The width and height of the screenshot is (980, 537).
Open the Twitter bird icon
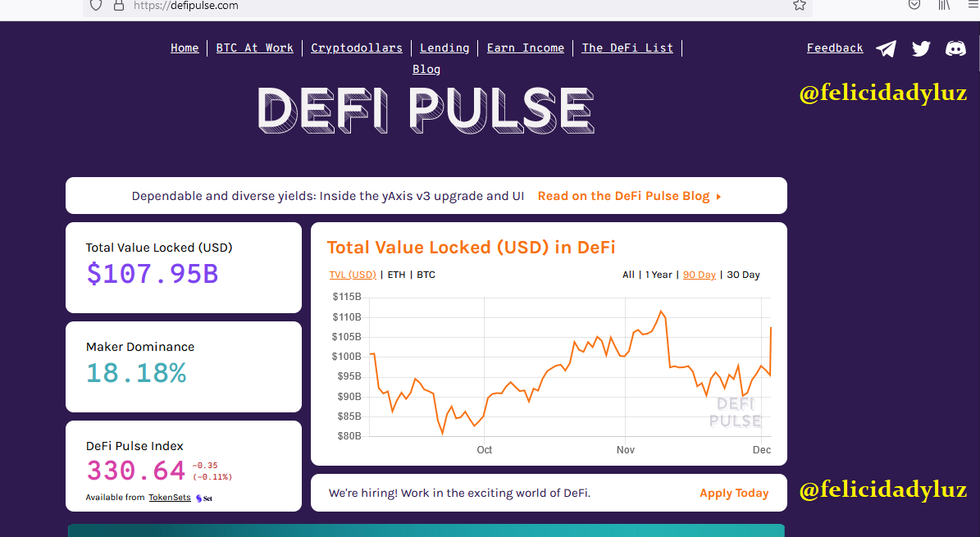point(921,48)
